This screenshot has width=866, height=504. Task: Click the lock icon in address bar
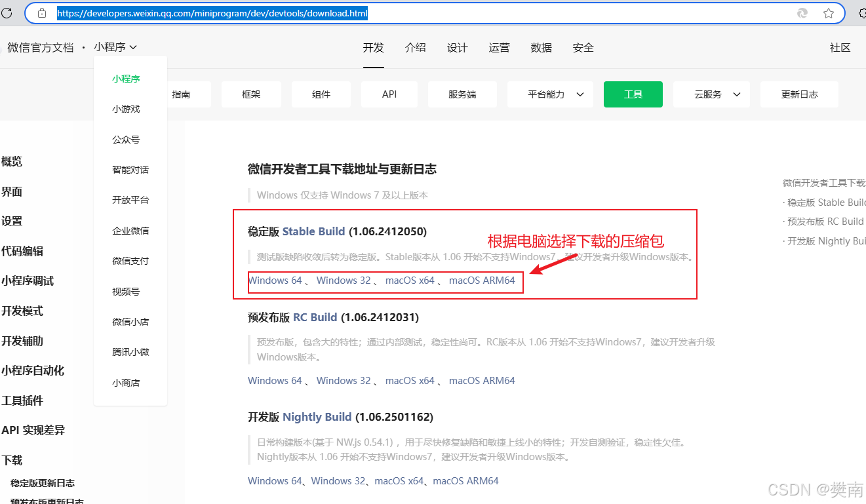click(x=42, y=13)
